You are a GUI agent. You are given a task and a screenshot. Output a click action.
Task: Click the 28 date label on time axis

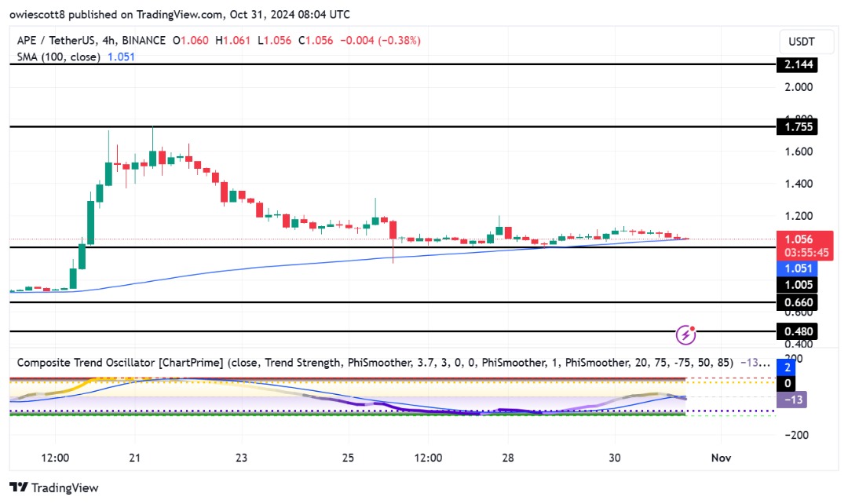click(x=507, y=458)
